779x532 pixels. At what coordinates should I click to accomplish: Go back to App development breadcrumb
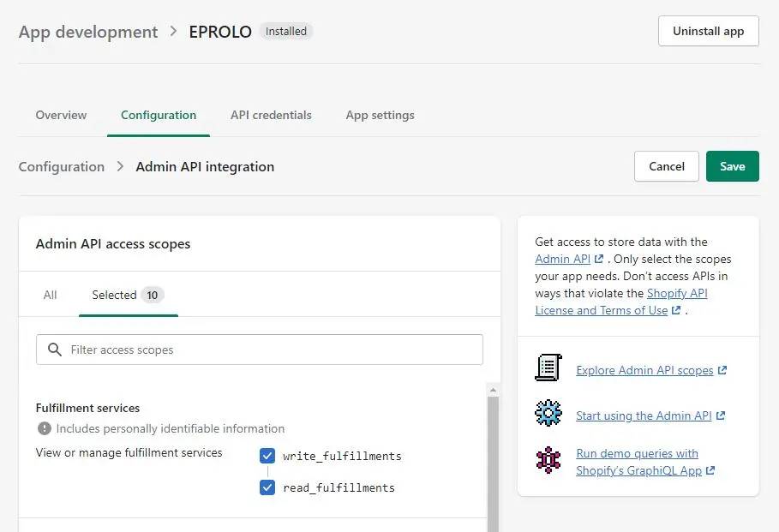(88, 32)
